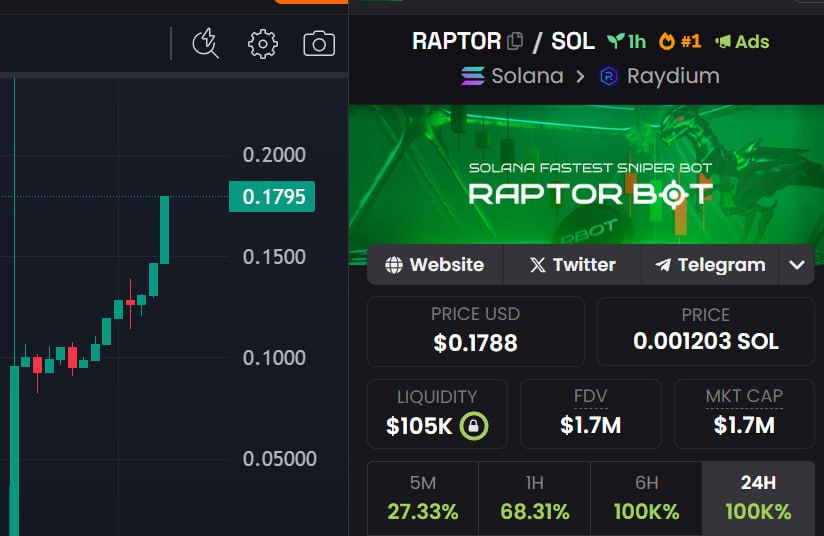824x536 pixels.
Task: Click the Raptor Bot banner image
Action: coord(586,175)
